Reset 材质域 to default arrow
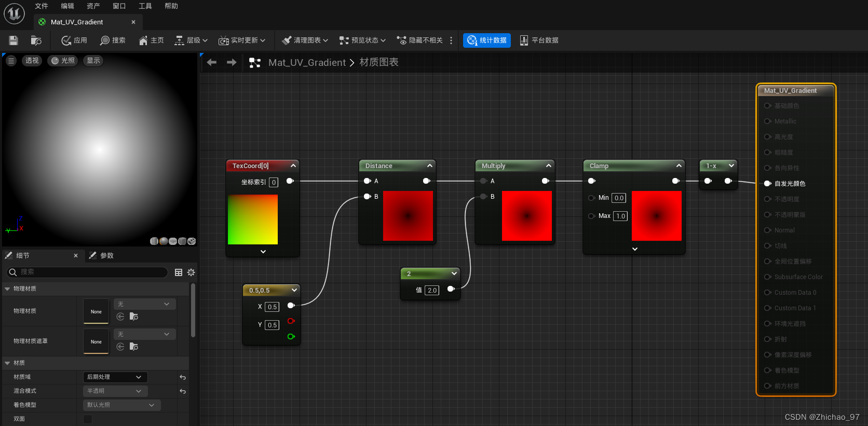Image resolution: width=868 pixels, height=426 pixels. 183,377
